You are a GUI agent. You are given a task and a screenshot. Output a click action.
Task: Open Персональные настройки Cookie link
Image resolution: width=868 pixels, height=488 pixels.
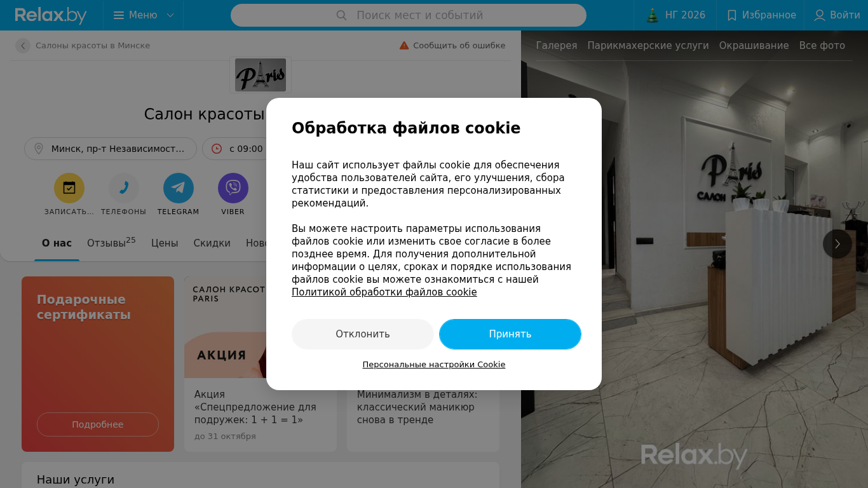click(x=434, y=365)
